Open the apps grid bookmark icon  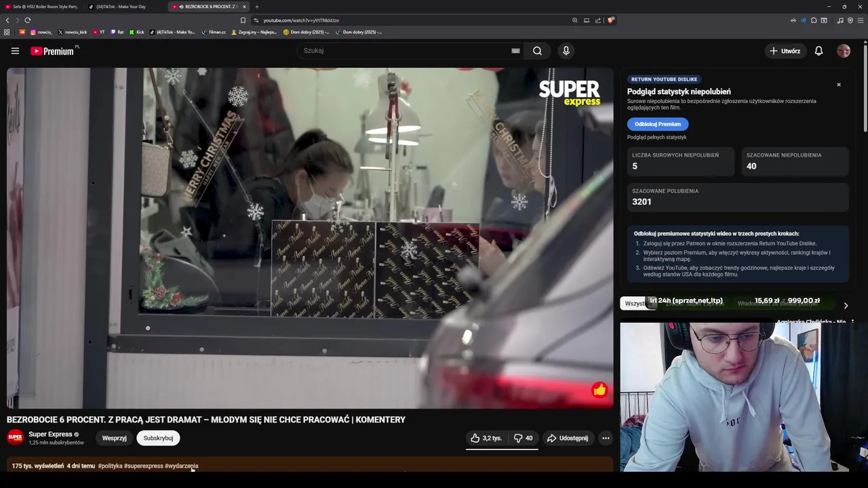click(7, 32)
